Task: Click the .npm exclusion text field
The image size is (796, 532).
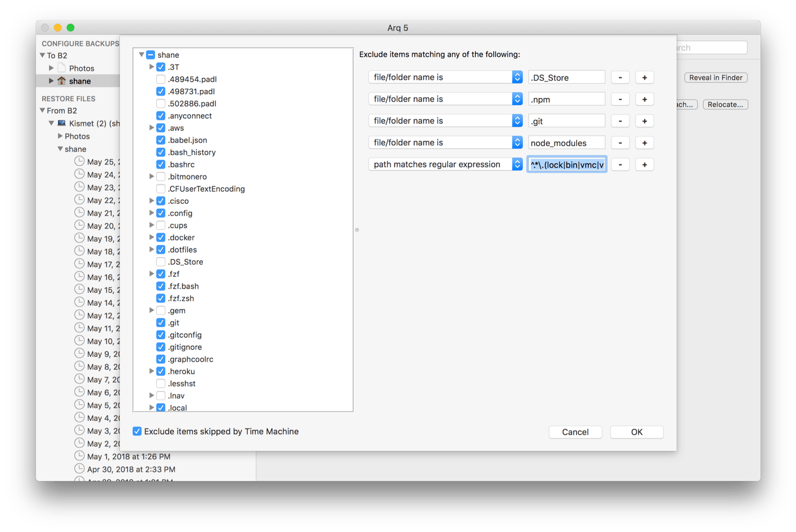Action: coord(567,99)
